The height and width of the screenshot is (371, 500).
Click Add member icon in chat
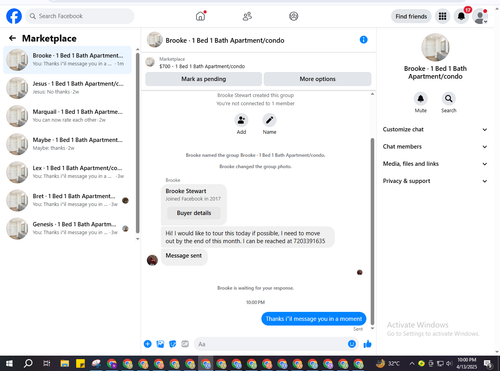coord(241,120)
